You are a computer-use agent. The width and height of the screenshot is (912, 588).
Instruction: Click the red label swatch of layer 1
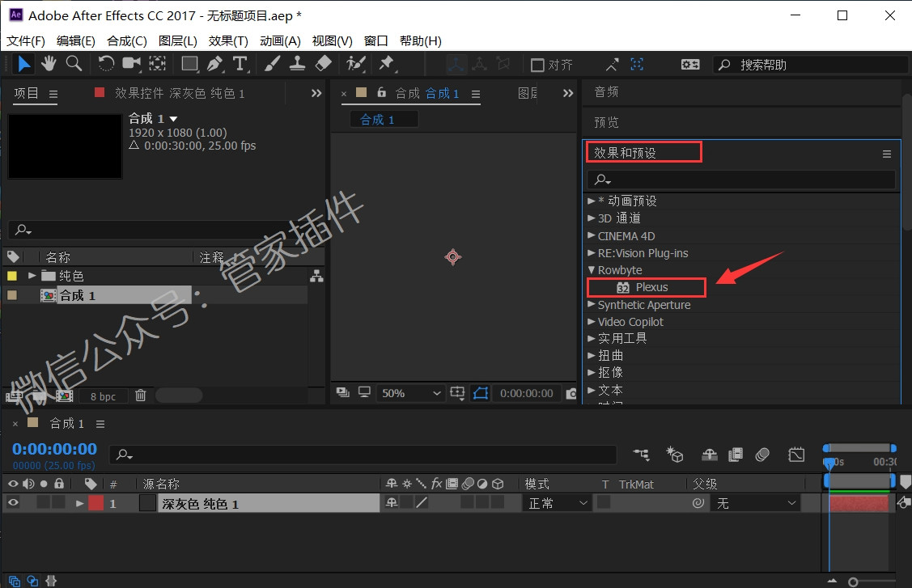click(96, 503)
